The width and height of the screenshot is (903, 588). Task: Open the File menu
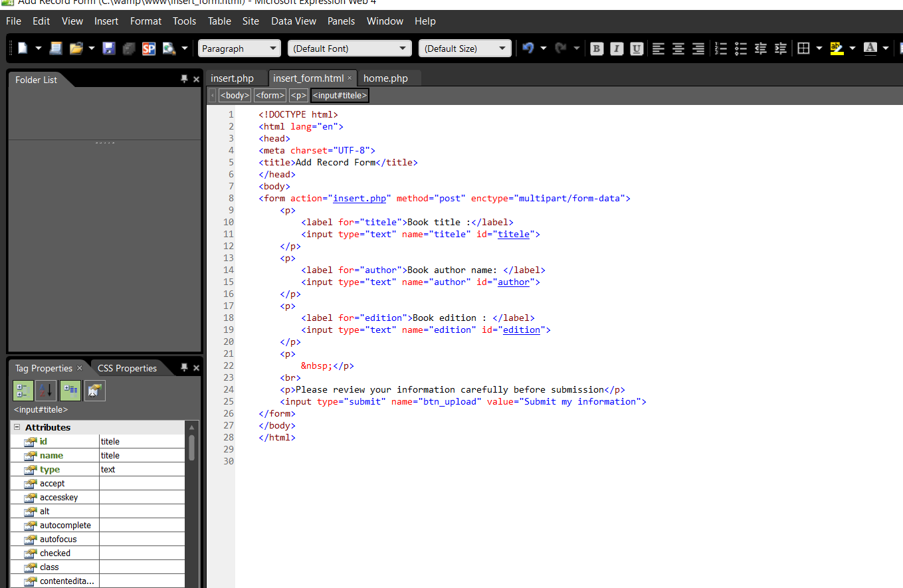coord(13,21)
